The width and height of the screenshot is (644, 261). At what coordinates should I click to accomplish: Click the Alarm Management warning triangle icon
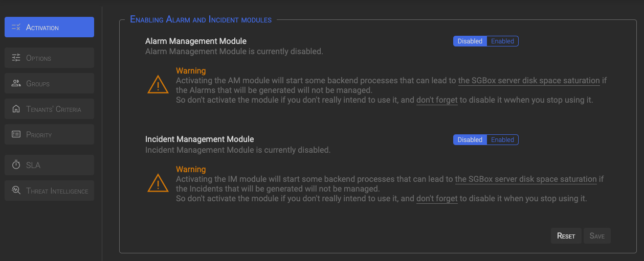(158, 84)
